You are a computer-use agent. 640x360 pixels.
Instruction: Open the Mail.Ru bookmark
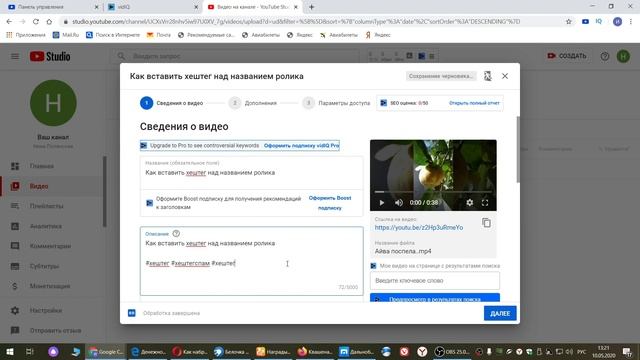coord(66,35)
